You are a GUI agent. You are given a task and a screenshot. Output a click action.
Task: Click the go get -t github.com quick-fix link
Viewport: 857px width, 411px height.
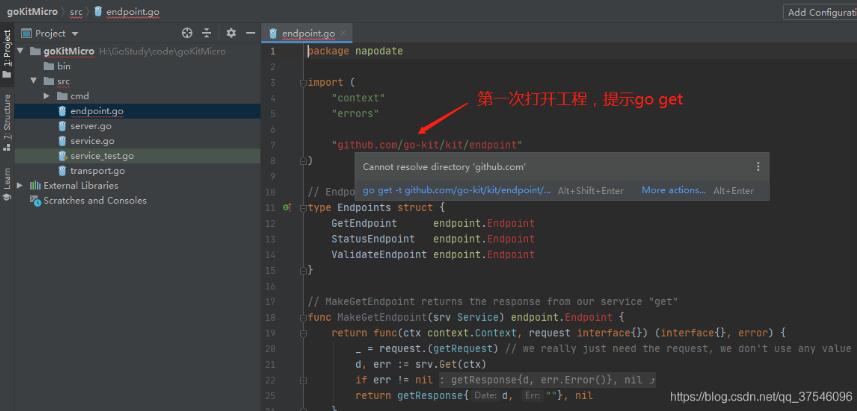click(x=456, y=190)
